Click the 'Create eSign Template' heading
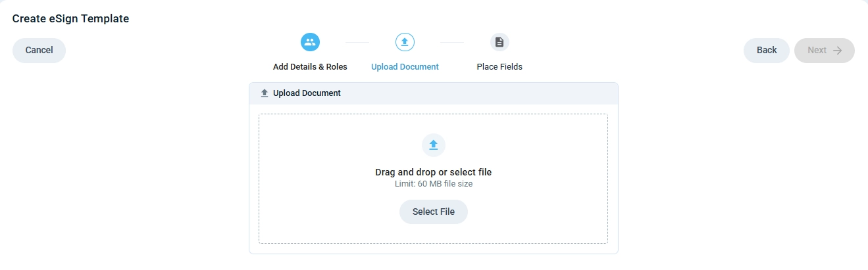This screenshot has height=270, width=868. pos(70,19)
